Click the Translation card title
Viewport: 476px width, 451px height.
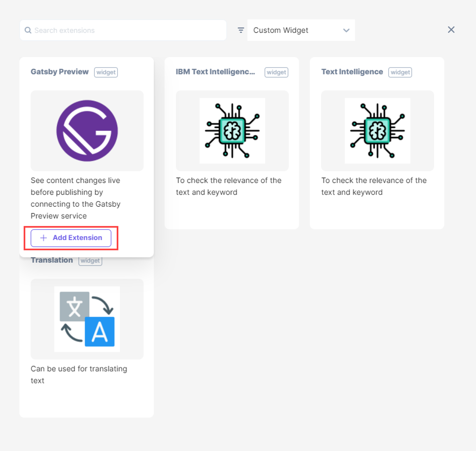coord(52,260)
